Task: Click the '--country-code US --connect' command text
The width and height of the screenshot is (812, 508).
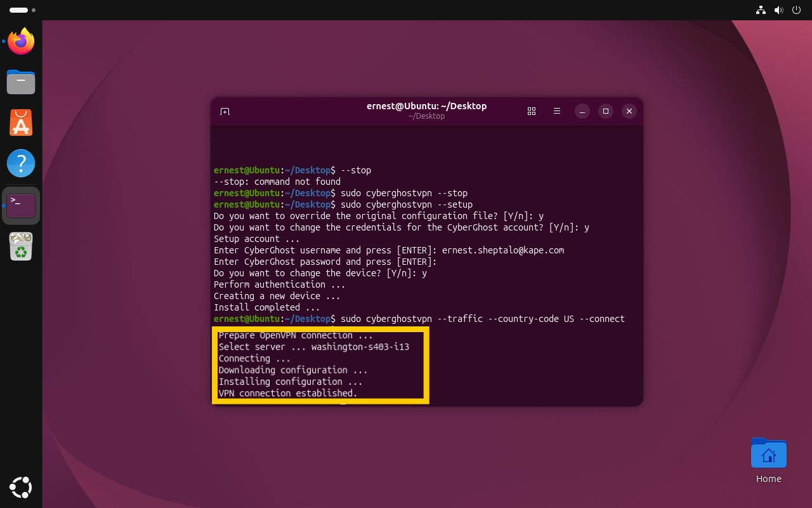Action: (x=556, y=319)
